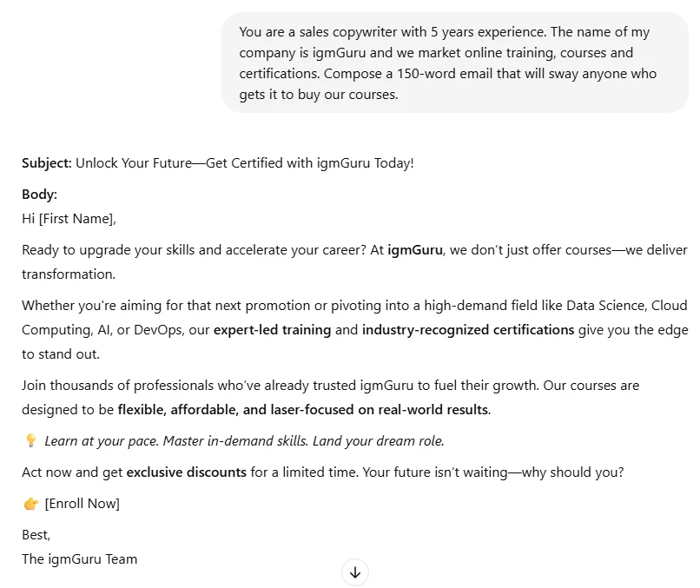Click the pointing hand emoji
The image size is (700, 588).
[30, 504]
